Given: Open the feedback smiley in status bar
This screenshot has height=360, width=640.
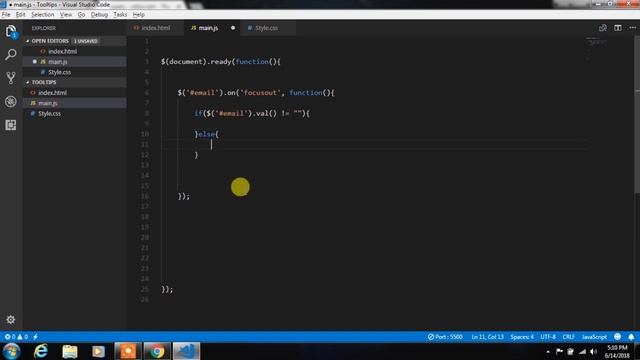Looking at the screenshot, I should [x=618, y=337].
